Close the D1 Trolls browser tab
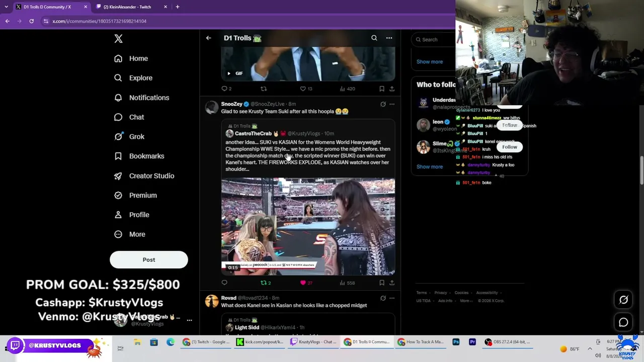 pos(86,7)
